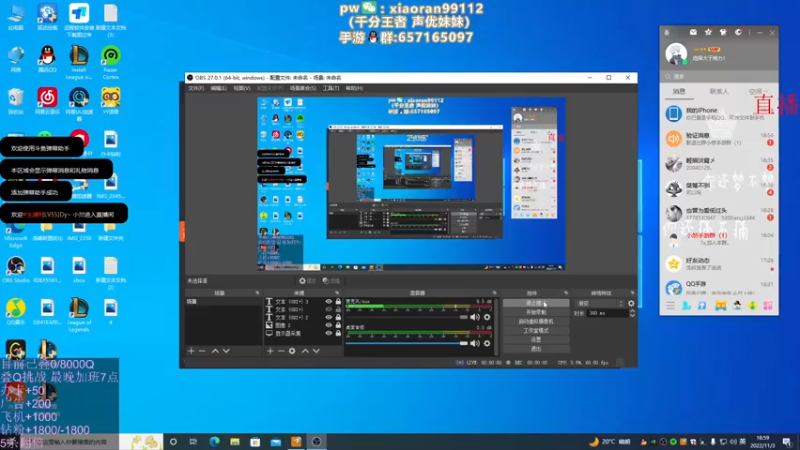The image size is (800, 450).
Task: Switch to QQ 联系人 tab
Action: pos(719,92)
